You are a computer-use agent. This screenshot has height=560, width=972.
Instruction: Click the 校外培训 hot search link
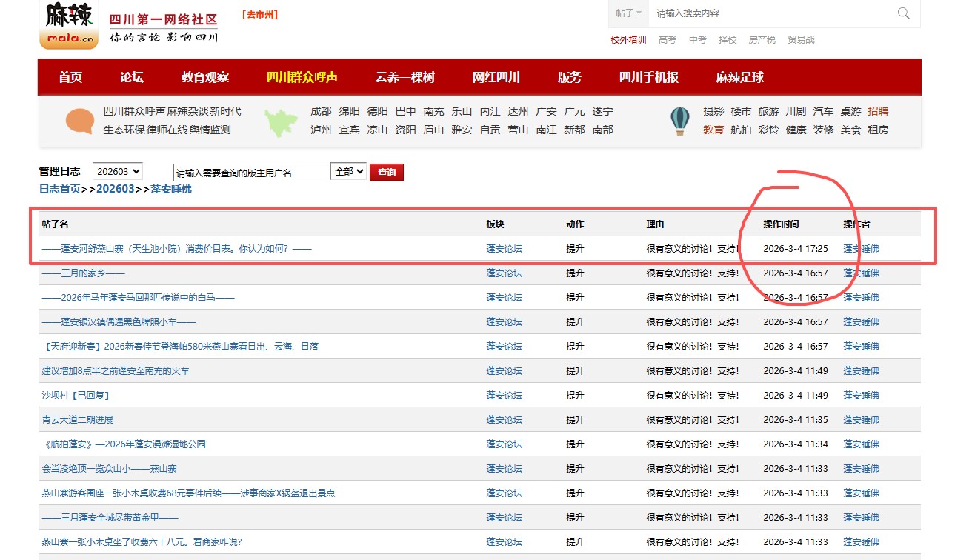628,40
